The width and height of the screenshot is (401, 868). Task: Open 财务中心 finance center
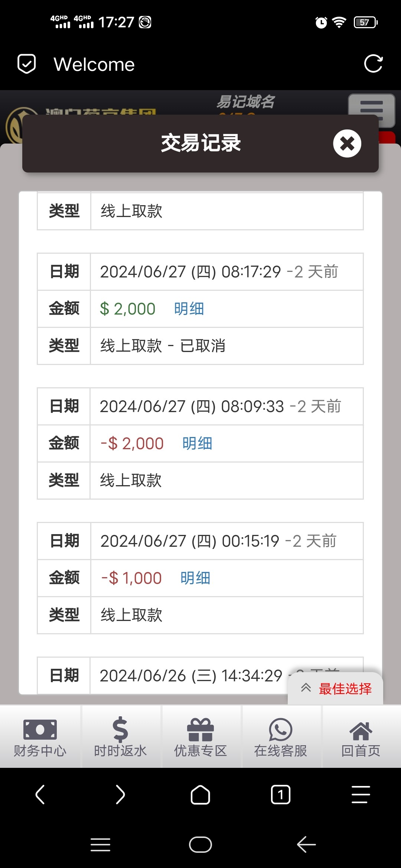(40, 736)
